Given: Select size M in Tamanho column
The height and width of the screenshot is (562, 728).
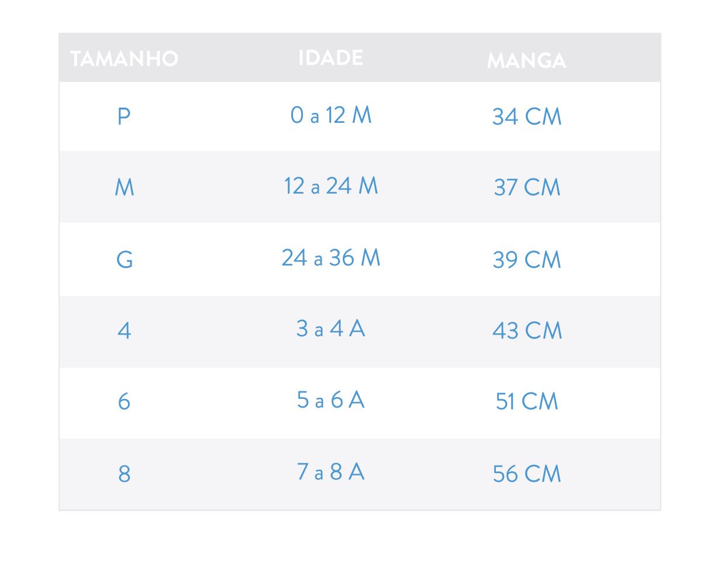Looking at the screenshot, I should pyautogui.click(x=125, y=188).
